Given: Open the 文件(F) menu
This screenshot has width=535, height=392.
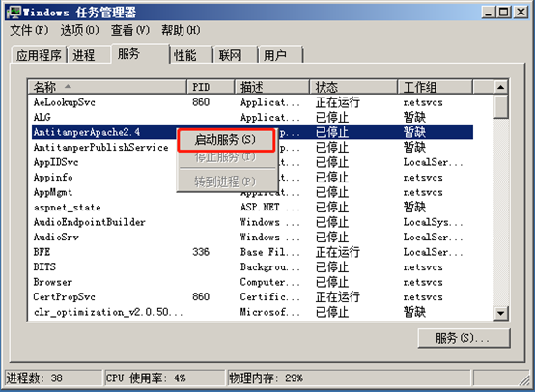Looking at the screenshot, I should coord(29,30).
